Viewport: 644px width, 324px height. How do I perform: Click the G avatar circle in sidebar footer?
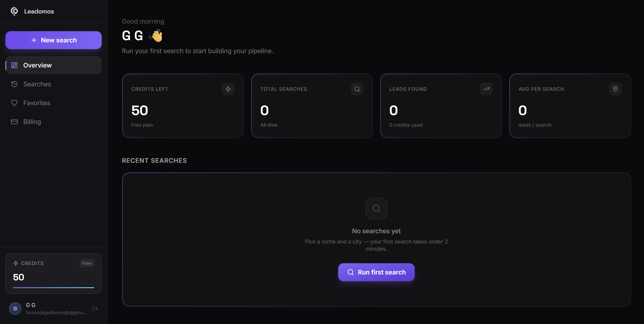[15, 309]
